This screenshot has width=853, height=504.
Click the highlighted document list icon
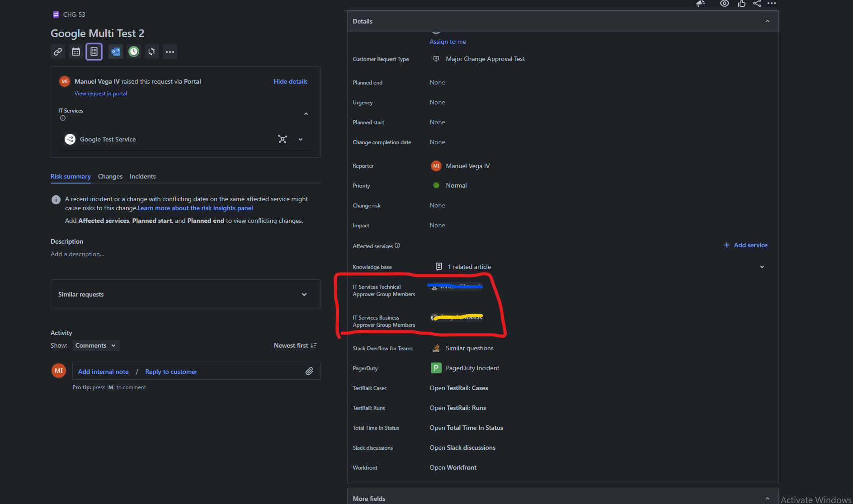[x=94, y=52]
